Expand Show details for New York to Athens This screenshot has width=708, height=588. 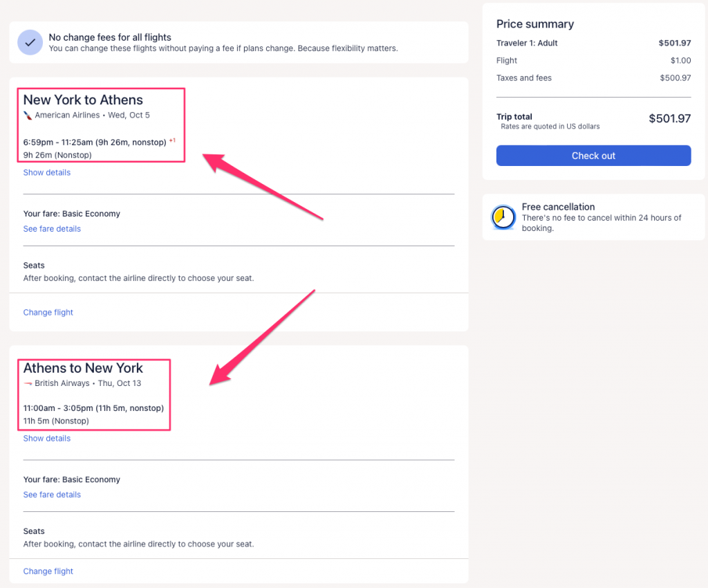click(46, 172)
